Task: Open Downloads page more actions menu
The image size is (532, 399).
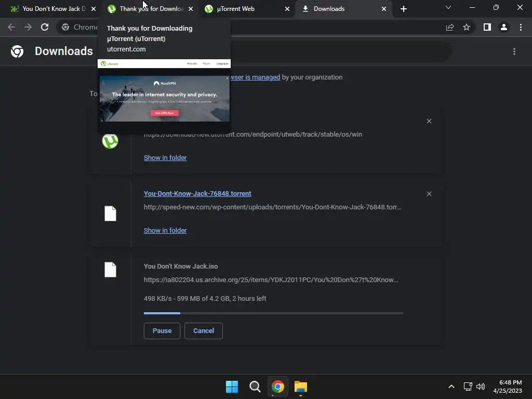Action: tap(514, 51)
